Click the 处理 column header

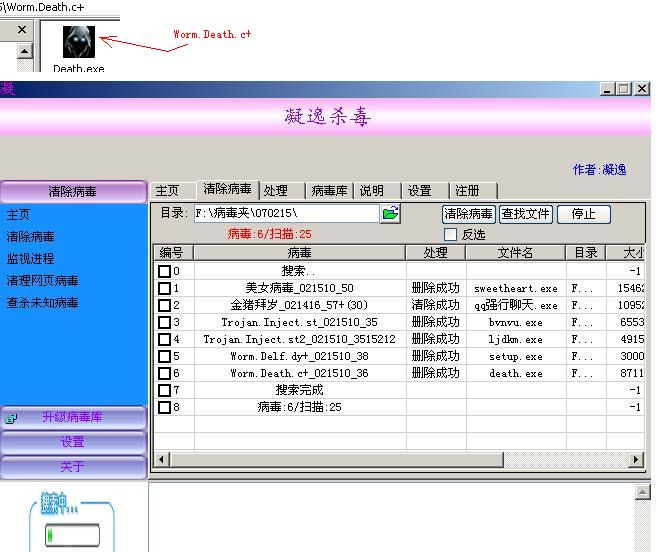point(436,253)
